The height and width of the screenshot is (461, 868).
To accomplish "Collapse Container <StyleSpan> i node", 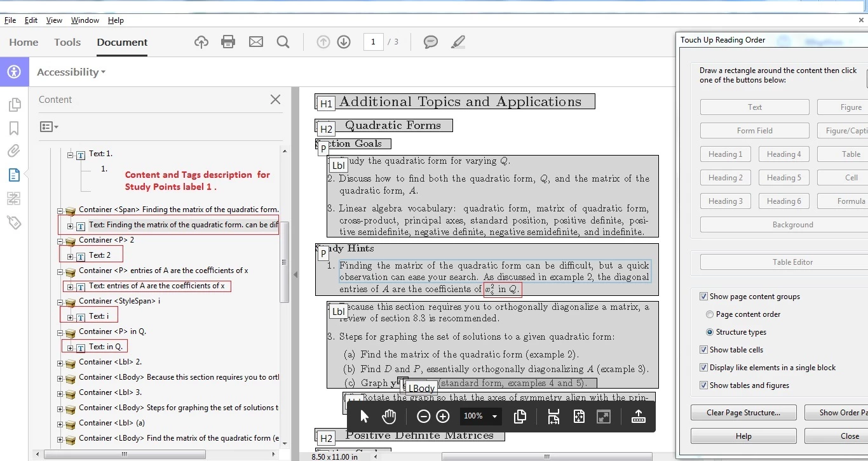I will (x=60, y=302).
